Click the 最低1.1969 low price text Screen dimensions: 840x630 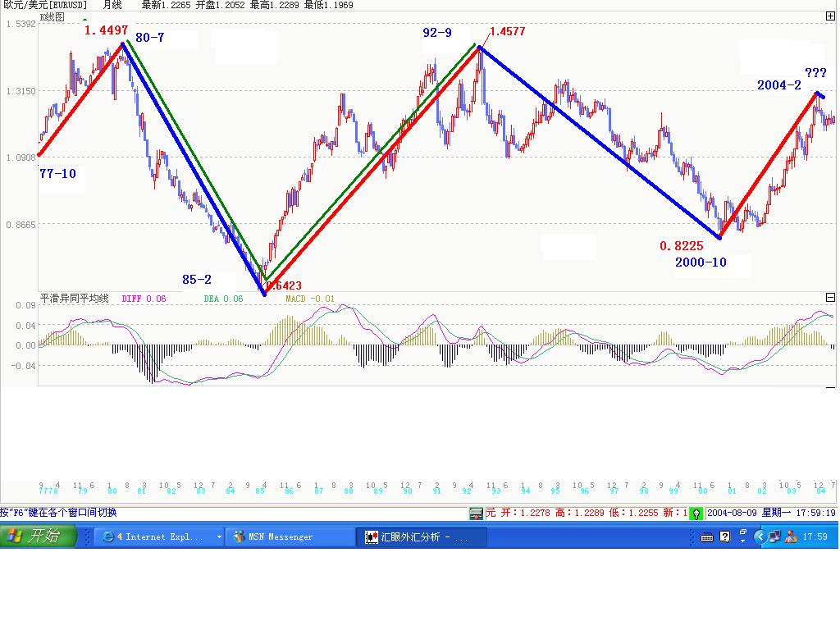point(328,5)
